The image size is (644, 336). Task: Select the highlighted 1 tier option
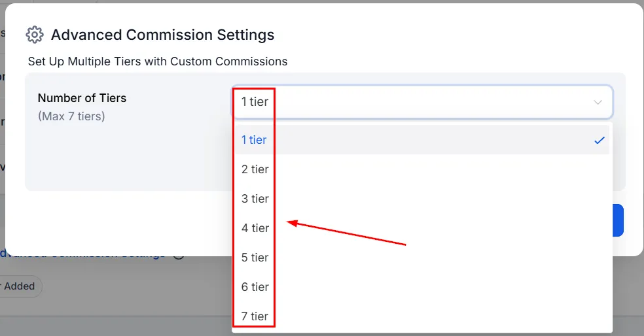point(421,140)
